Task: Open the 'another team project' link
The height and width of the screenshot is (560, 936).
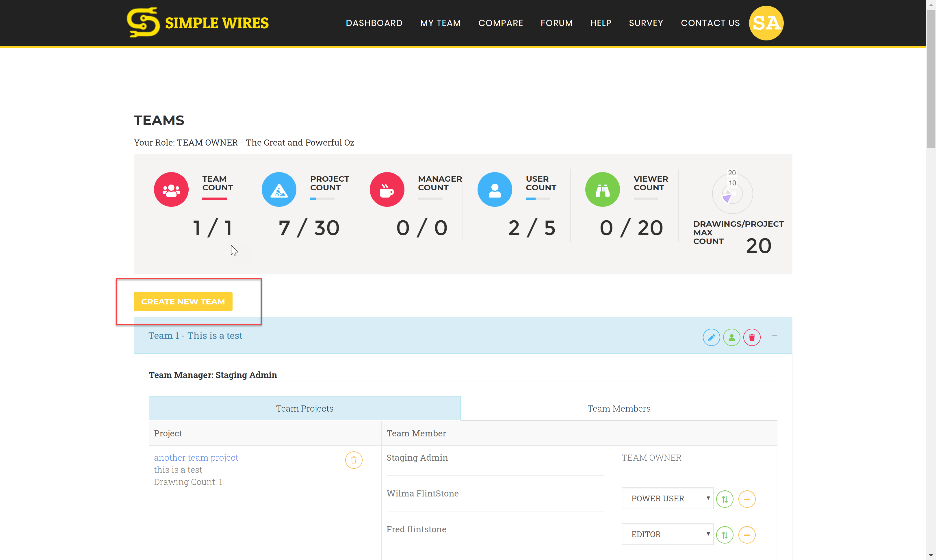Action: (196, 458)
